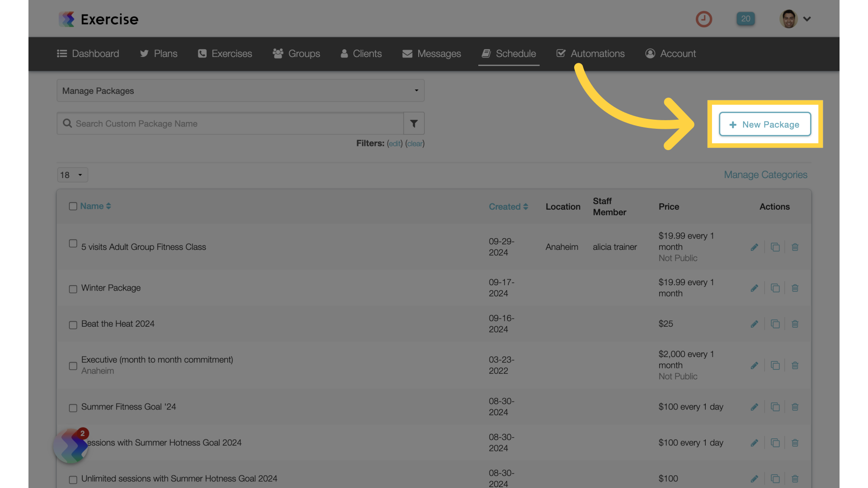Select the Schedule tab

click(509, 53)
